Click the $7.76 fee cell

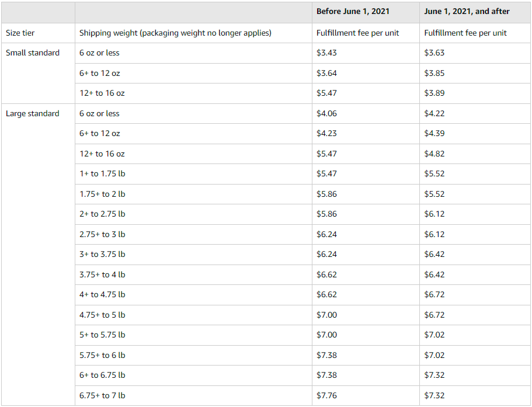coord(366,395)
